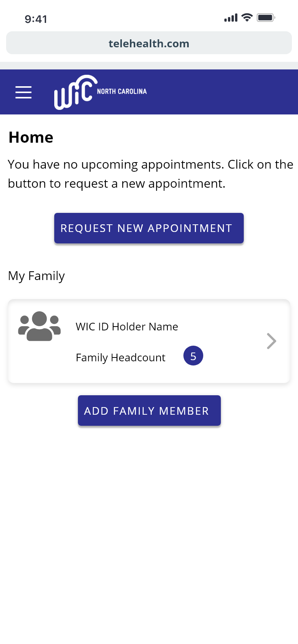The width and height of the screenshot is (298, 644).
Task: Click the Home page heading
Action: click(31, 137)
